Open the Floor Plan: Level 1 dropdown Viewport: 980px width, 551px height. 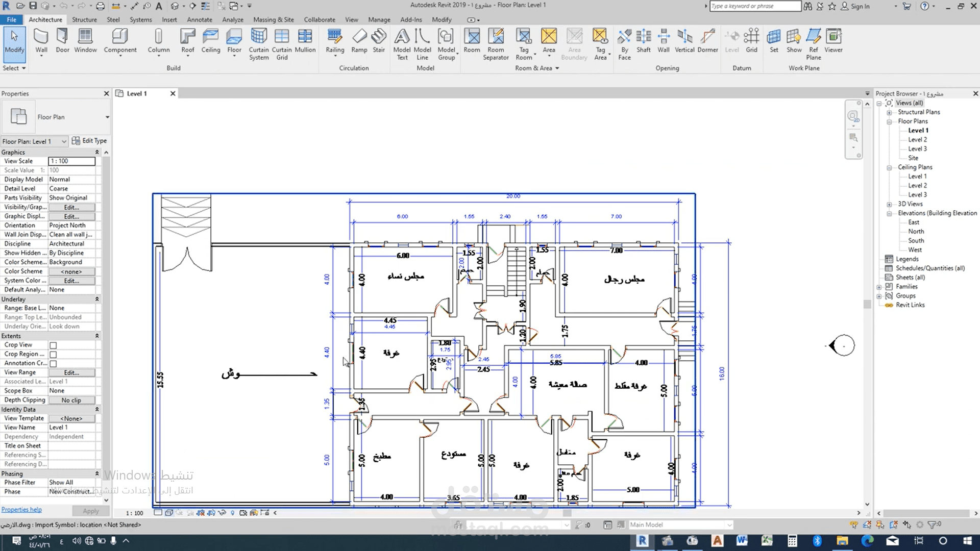pyautogui.click(x=64, y=141)
